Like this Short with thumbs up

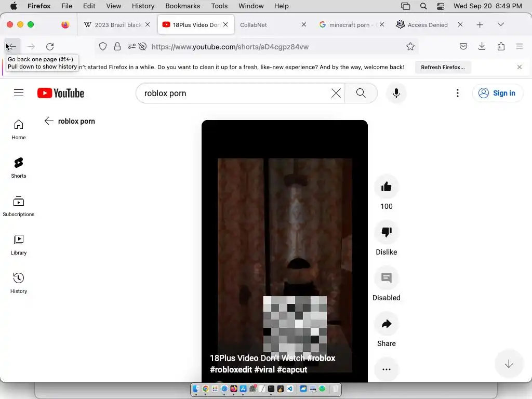point(387,187)
